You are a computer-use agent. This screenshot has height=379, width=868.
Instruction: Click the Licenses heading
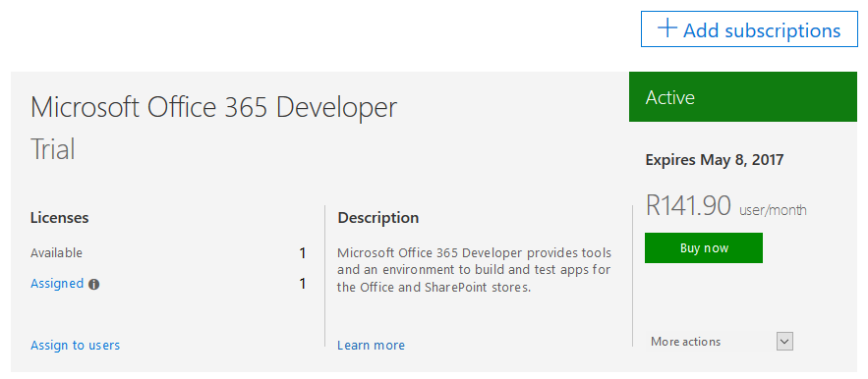59,217
